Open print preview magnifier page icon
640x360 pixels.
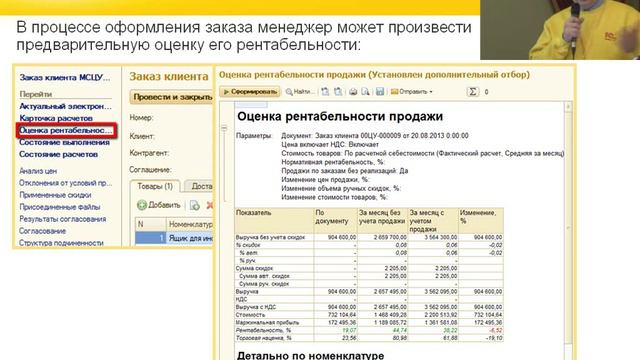pyautogui.click(x=365, y=92)
